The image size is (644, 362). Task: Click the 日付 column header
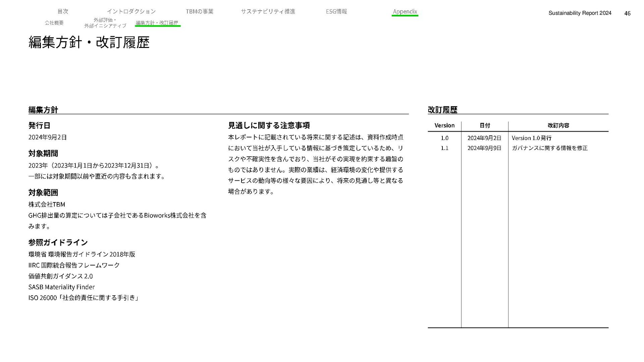click(485, 125)
